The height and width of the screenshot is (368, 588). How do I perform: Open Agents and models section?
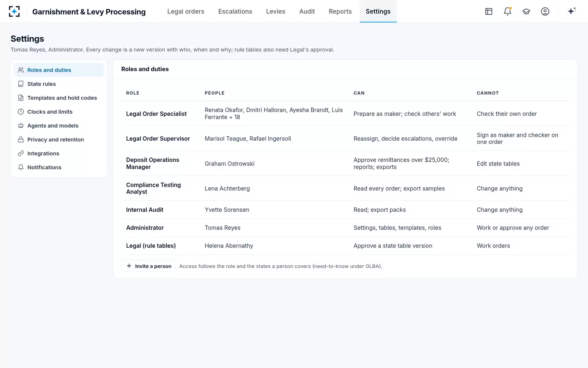click(59, 126)
